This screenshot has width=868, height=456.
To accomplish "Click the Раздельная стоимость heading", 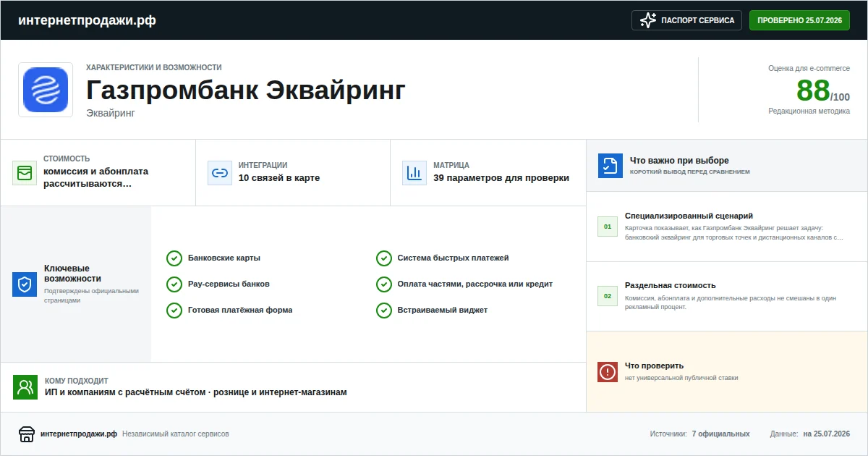I will click(671, 285).
